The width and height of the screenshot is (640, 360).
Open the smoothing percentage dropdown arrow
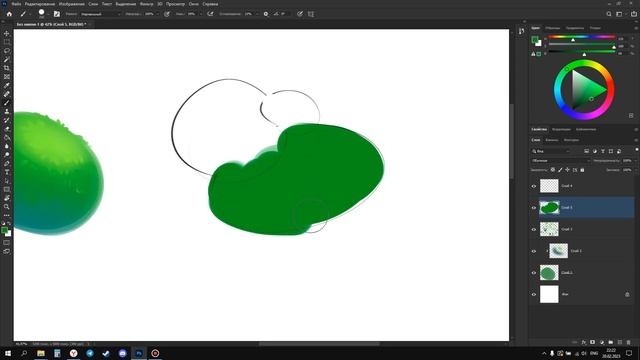coord(257,14)
